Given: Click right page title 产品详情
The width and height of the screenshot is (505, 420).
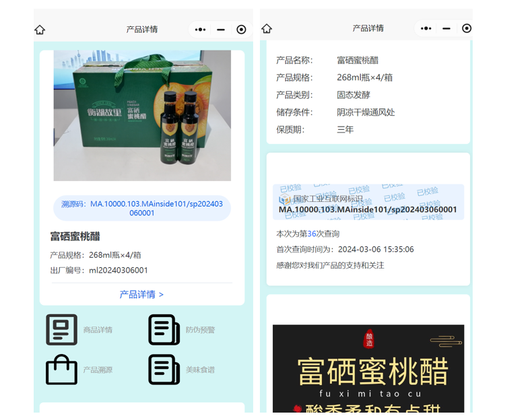Looking at the screenshot, I should [368, 28].
